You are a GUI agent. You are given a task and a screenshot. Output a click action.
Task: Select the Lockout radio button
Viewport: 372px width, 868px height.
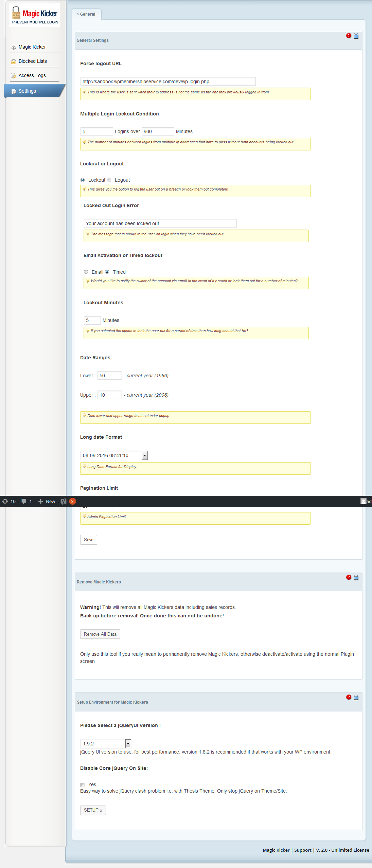click(83, 180)
